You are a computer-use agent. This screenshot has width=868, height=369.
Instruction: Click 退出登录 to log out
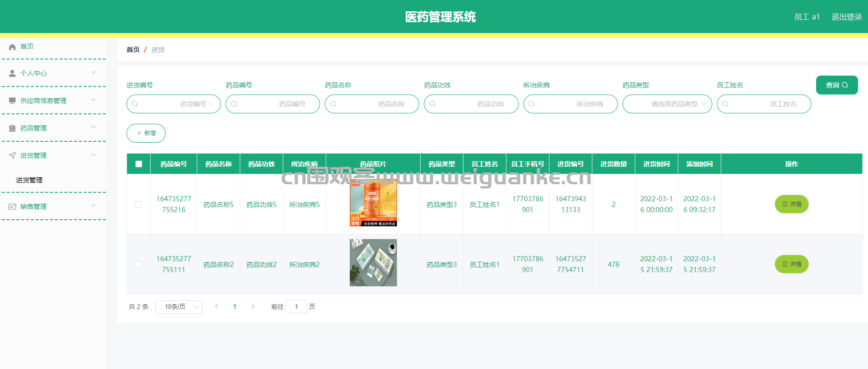[846, 17]
